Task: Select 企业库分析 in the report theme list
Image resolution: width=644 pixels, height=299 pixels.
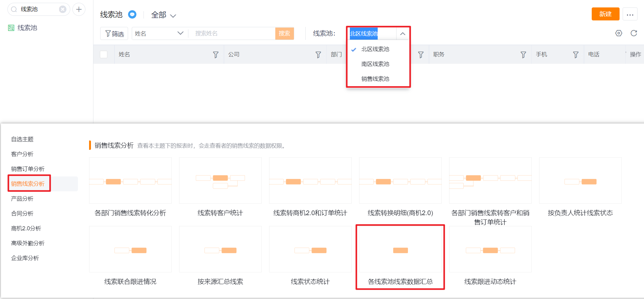Action: (x=25, y=258)
